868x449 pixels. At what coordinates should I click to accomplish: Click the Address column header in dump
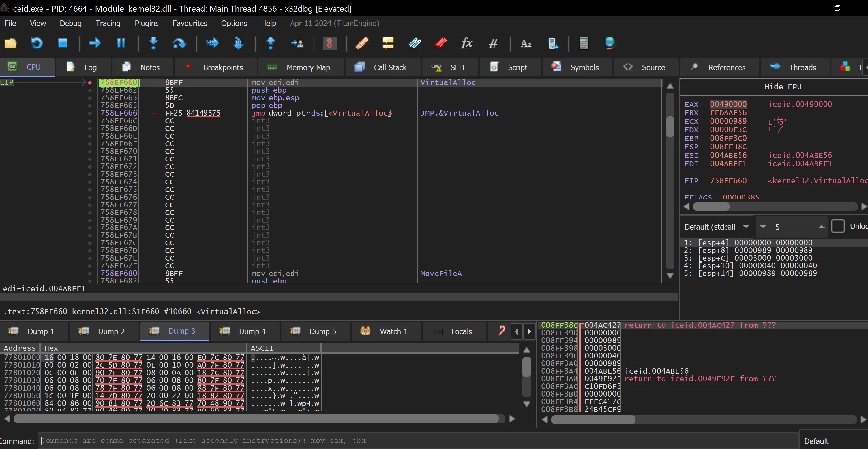pyautogui.click(x=20, y=348)
